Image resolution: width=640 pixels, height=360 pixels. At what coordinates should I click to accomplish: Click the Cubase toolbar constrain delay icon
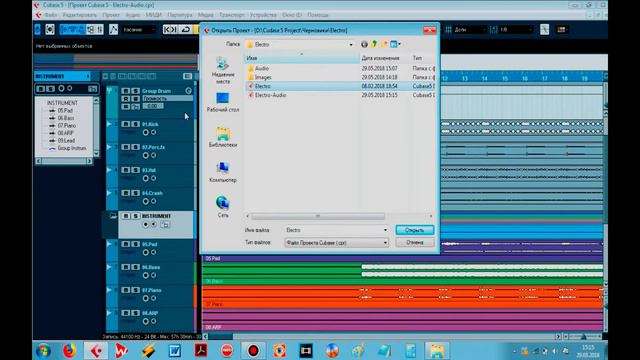coord(50,29)
